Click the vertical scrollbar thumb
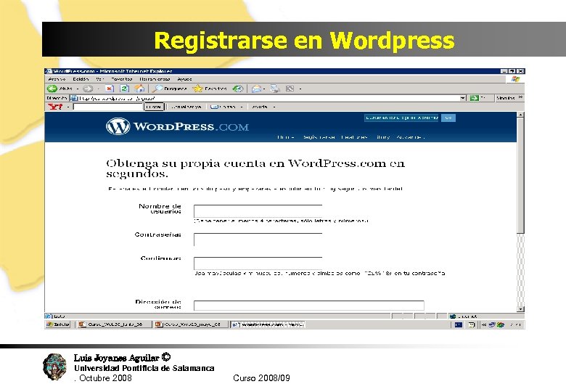Screen dimensions: 566x392 (x=520, y=176)
